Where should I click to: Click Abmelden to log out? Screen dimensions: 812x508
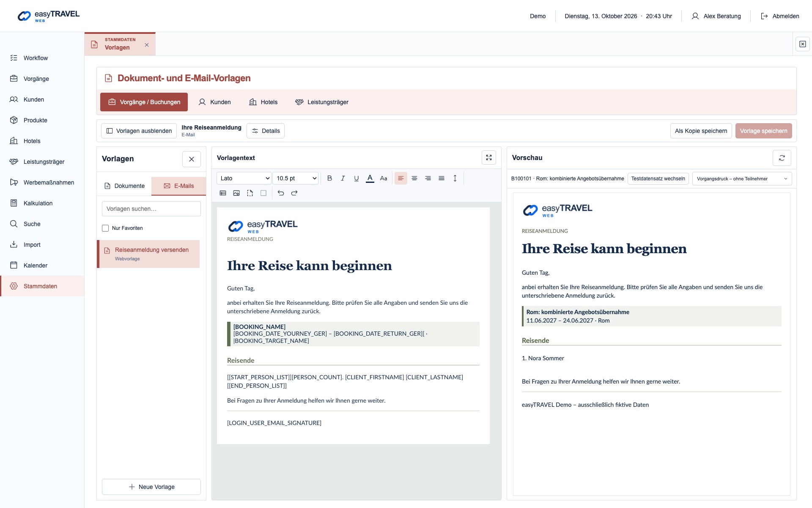(x=780, y=16)
